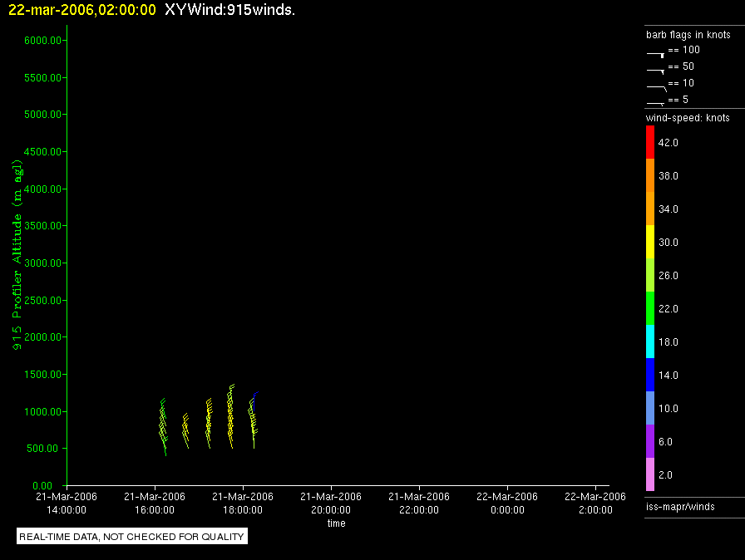This screenshot has height=560, width=745.
Task: Click the 34.0 knots amber color band
Action: (x=650, y=209)
